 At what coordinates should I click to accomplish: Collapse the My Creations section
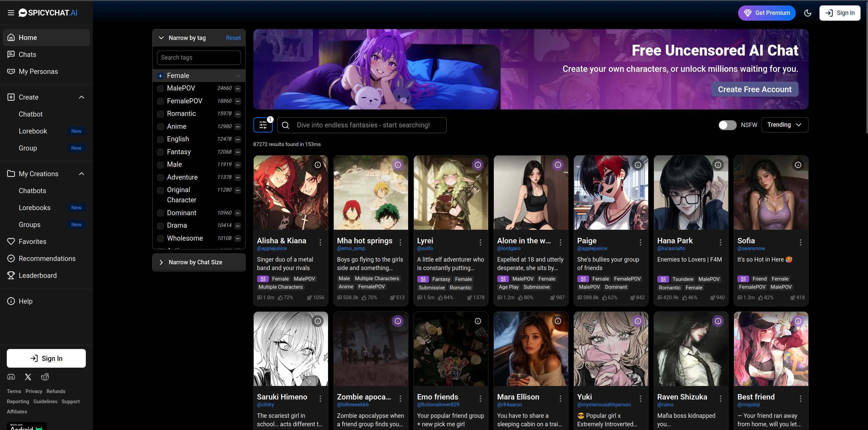(x=81, y=174)
